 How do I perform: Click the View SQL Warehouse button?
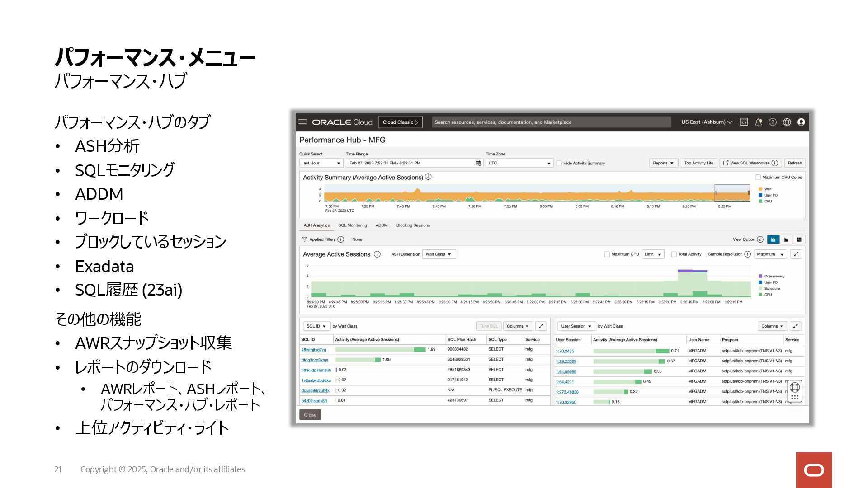(750, 163)
